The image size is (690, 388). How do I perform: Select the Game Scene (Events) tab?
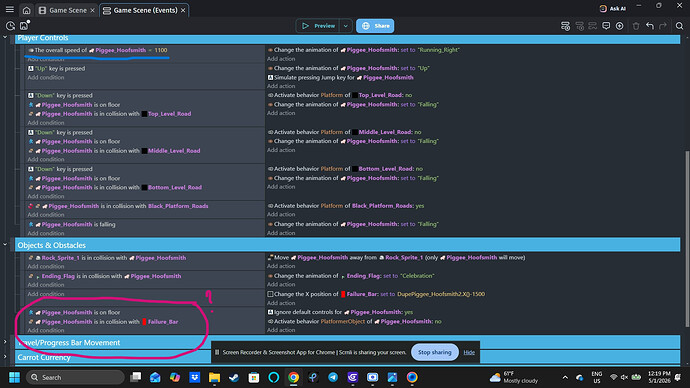tap(145, 10)
